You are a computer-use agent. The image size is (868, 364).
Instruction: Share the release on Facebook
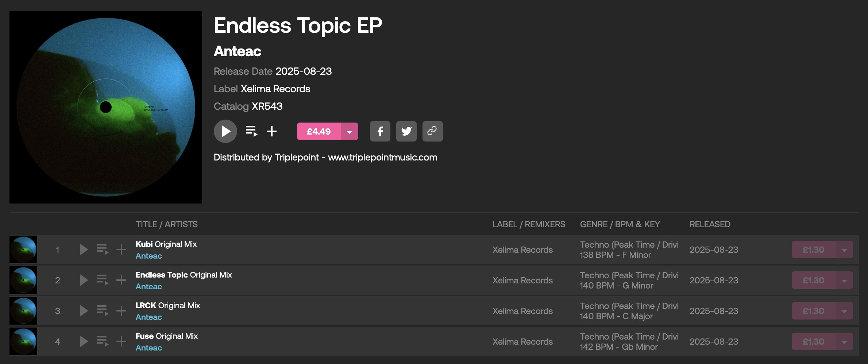point(380,131)
